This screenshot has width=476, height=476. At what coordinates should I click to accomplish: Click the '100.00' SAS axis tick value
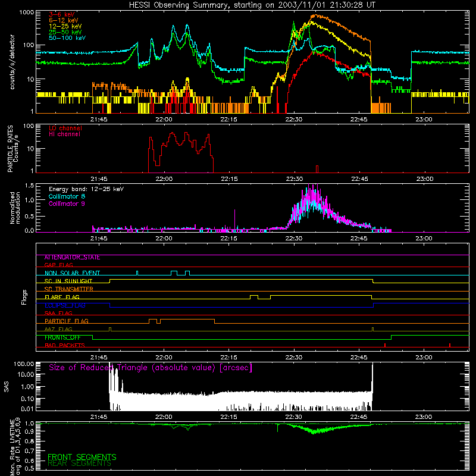point(24,364)
